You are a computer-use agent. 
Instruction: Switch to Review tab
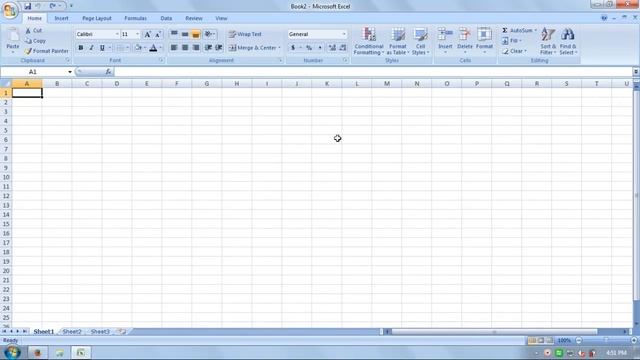pos(194,18)
